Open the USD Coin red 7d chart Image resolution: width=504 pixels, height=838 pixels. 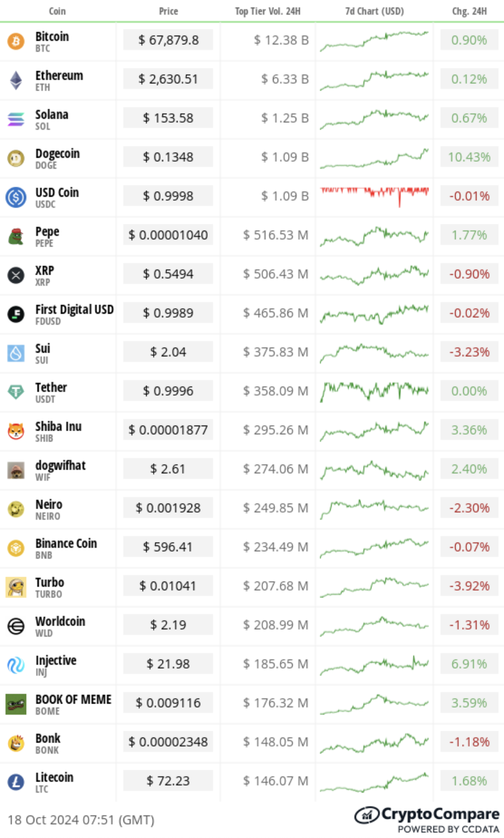(x=375, y=196)
